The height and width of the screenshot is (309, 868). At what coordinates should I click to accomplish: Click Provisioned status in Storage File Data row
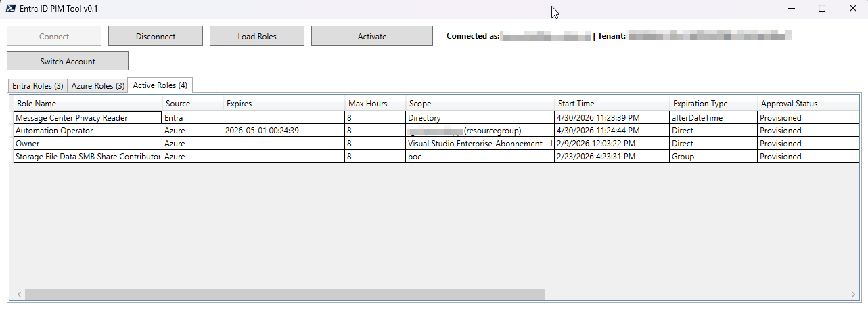pyautogui.click(x=808, y=157)
